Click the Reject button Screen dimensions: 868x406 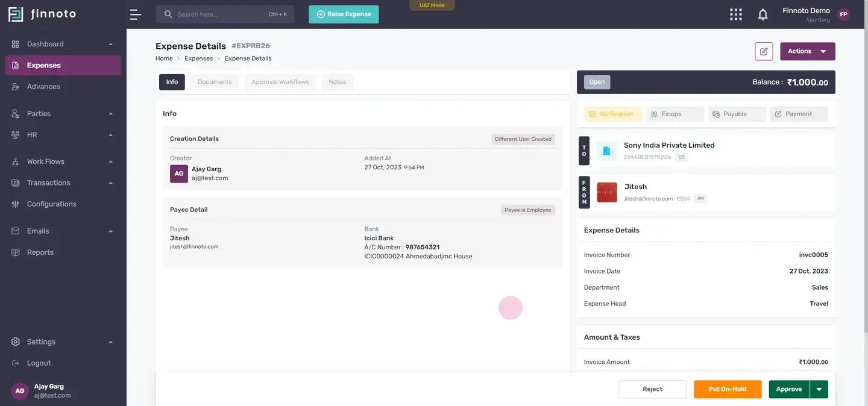pyautogui.click(x=653, y=389)
